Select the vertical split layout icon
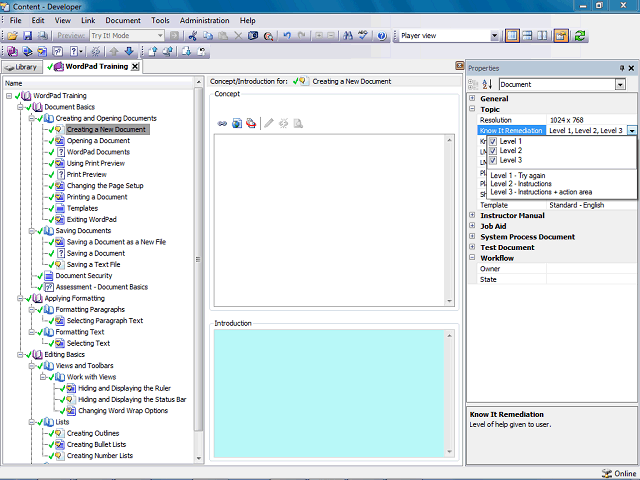This screenshot has height=480, width=640. click(542, 36)
